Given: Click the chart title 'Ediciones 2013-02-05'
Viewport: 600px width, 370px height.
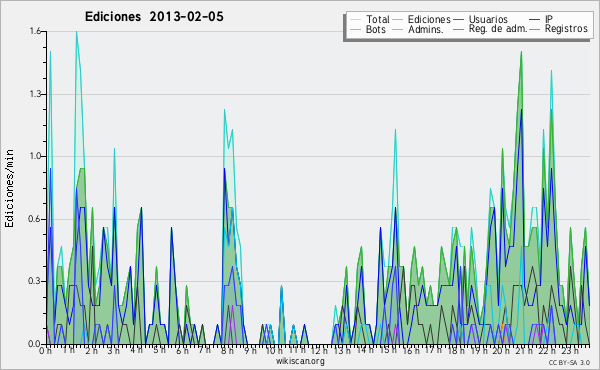Looking at the screenshot, I should click(154, 17).
